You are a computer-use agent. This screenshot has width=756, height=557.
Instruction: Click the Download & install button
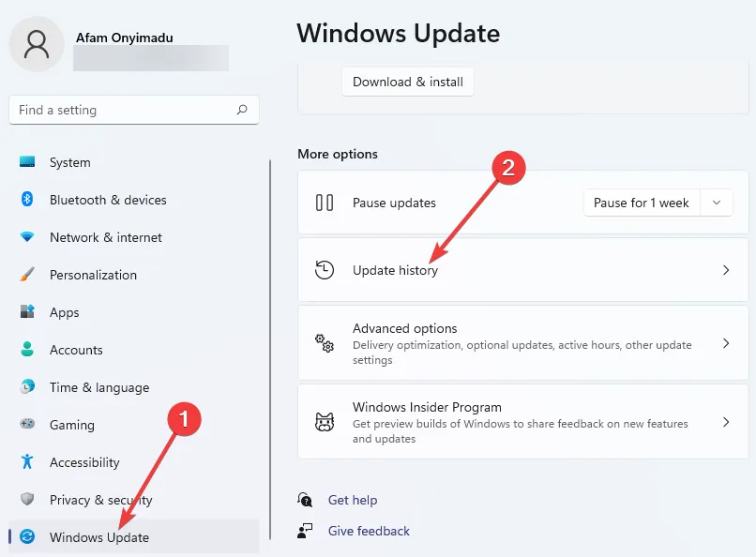408,82
